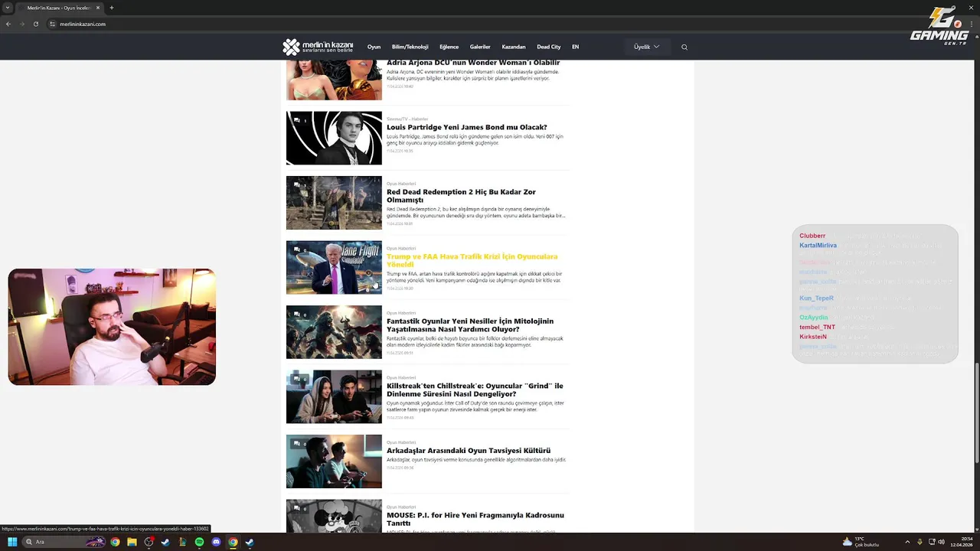Screen dimensions: 980x551
Task: Close the Merlin'in Kazanı browser tab
Action: (99, 8)
